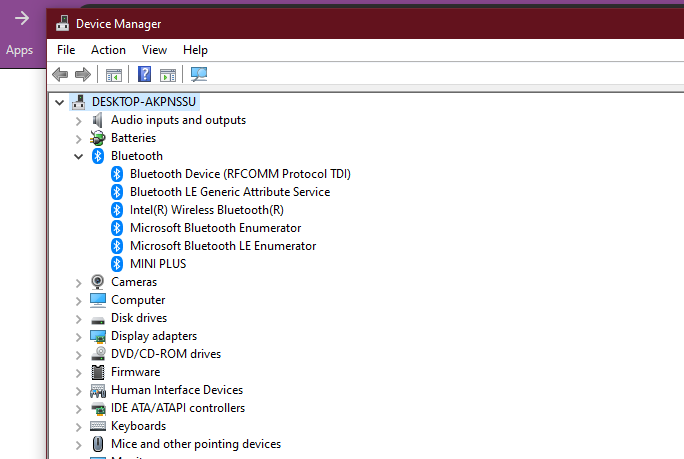684x459 pixels.
Task: Expand the Firmware node
Action: click(x=79, y=373)
